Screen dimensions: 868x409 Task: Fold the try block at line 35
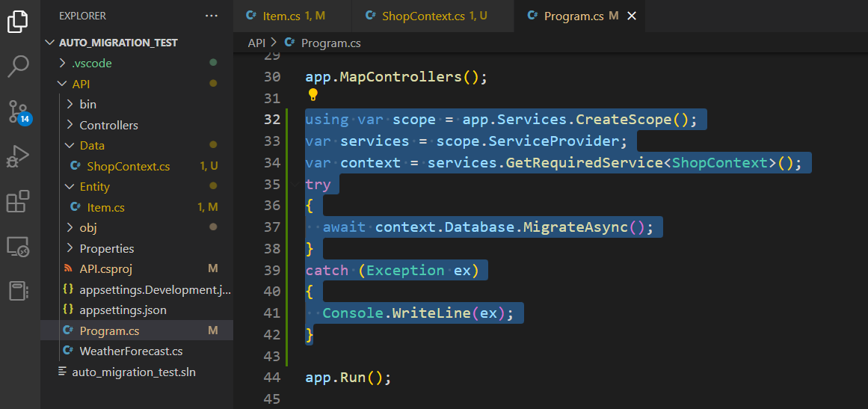295,184
